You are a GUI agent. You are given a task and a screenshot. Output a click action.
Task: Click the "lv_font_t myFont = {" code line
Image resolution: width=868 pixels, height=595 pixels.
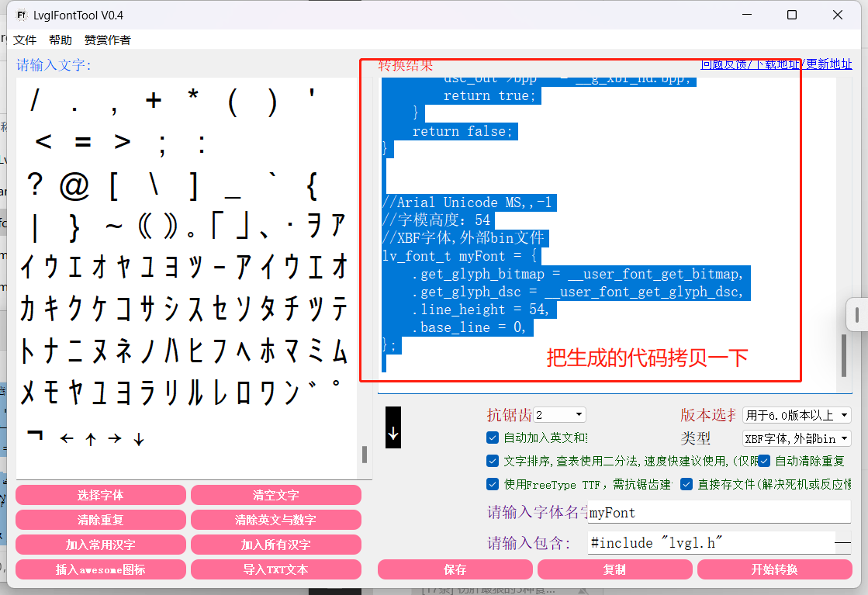(x=459, y=256)
